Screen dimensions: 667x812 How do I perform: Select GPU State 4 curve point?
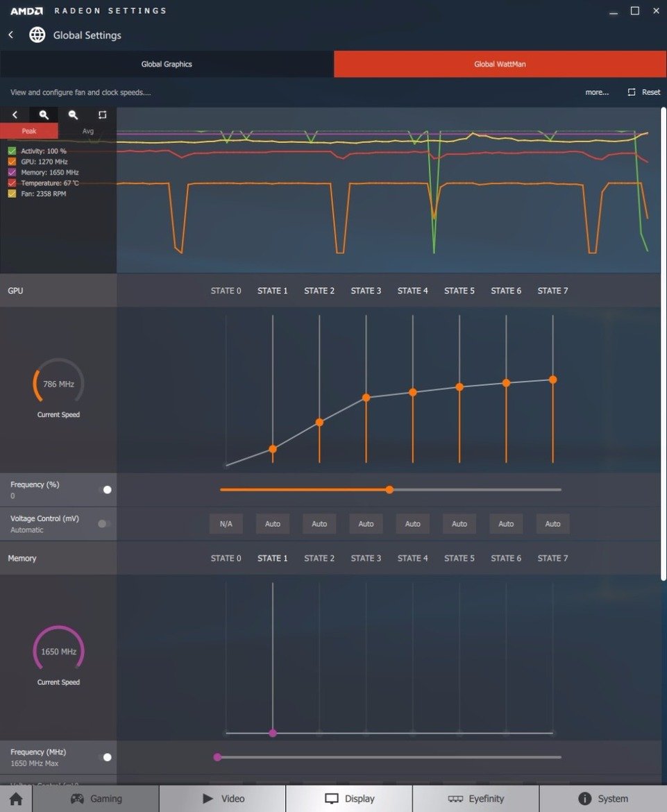413,393
